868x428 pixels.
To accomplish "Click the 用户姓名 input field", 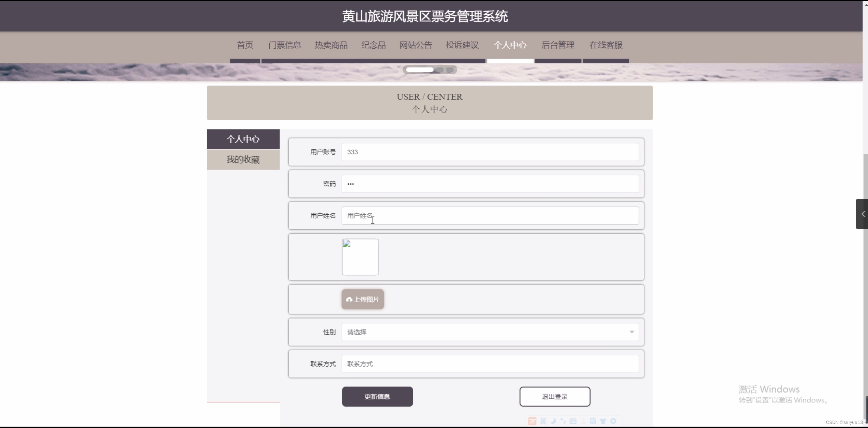I will (x=490, y=215).
